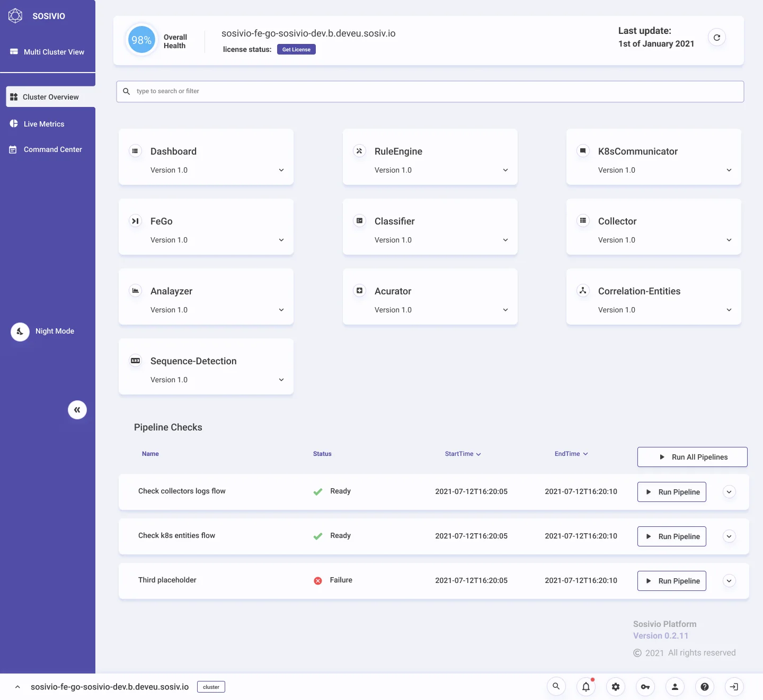
Task: Expand the Classifier version dropdown
Action: coord(505,240)
